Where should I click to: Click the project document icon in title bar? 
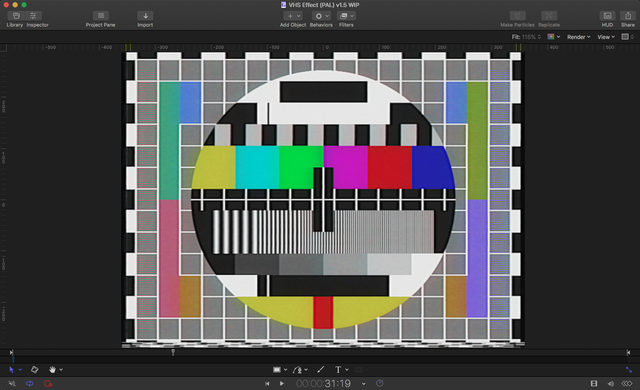[283, 5]
